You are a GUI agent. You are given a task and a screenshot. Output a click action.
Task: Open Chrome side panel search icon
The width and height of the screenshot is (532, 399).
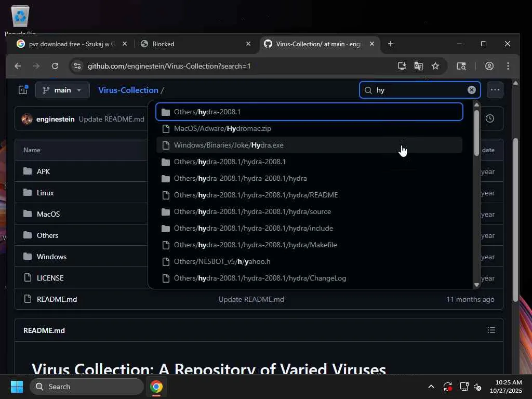click(x=461, y=66)
